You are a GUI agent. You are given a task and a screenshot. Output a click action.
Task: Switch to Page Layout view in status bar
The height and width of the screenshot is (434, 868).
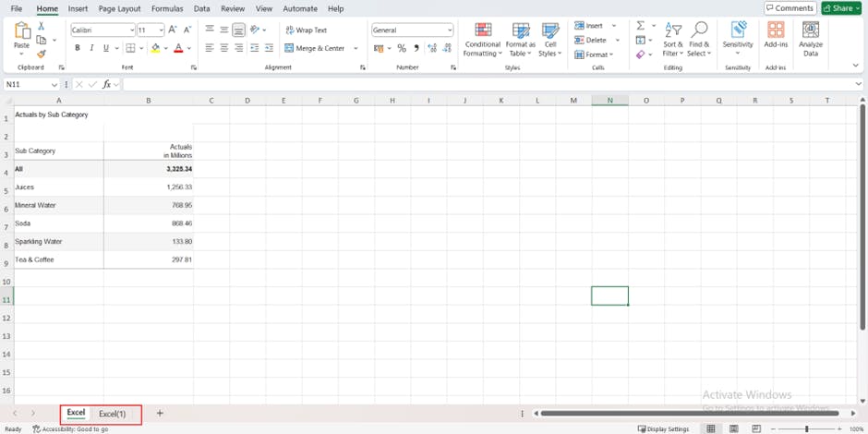click(x=733, y=429)
